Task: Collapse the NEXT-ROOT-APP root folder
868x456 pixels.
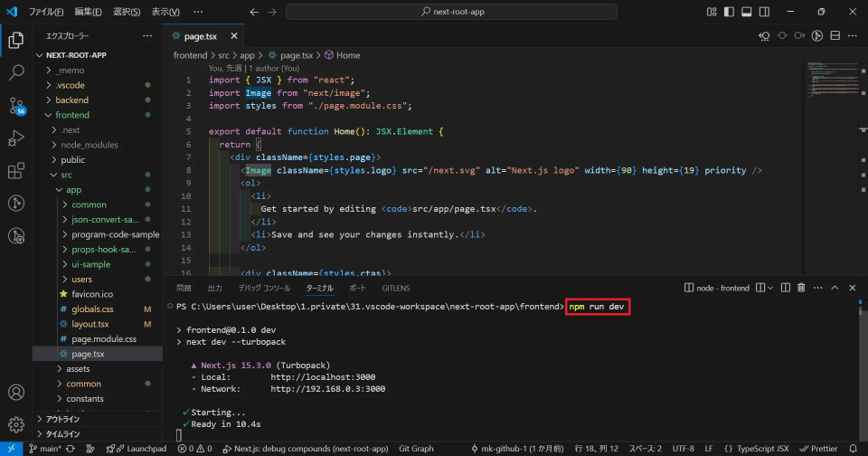Action: pos(98,55)
